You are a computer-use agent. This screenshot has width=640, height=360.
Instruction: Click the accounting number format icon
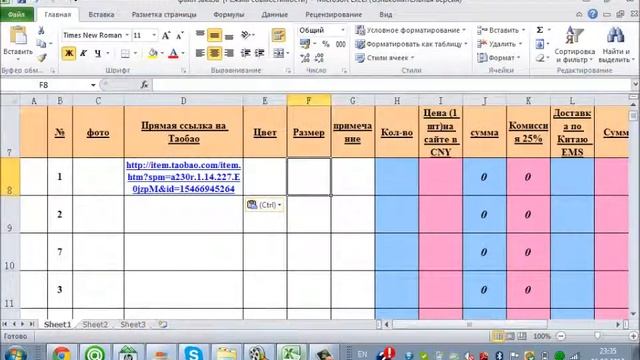(305, 43)
